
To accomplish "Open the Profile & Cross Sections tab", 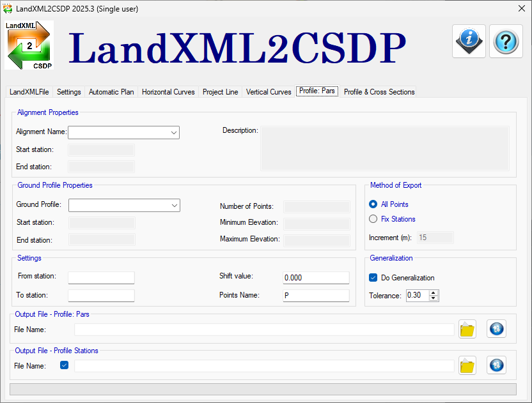I will (x=379, y=92).
